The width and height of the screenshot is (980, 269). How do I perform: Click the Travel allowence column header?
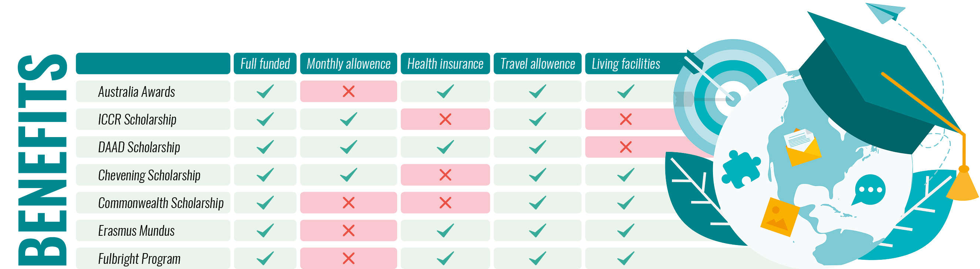click(x=537, y=64)
